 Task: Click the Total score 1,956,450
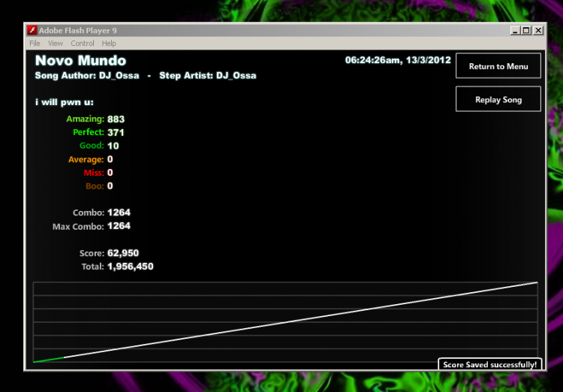tap(131, 267)
